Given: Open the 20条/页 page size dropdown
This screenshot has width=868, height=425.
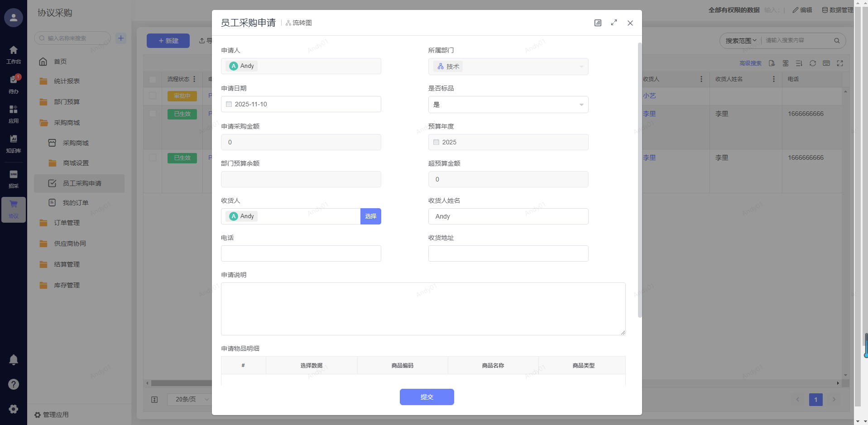Looking at the screenshot, I should pyautogui.click(x=190, y=399).
